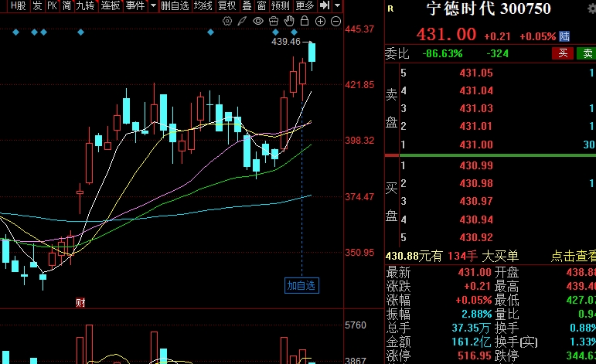Select ask level 3 price 431.03
Screen dimensions: 596x364
point(476,108)
